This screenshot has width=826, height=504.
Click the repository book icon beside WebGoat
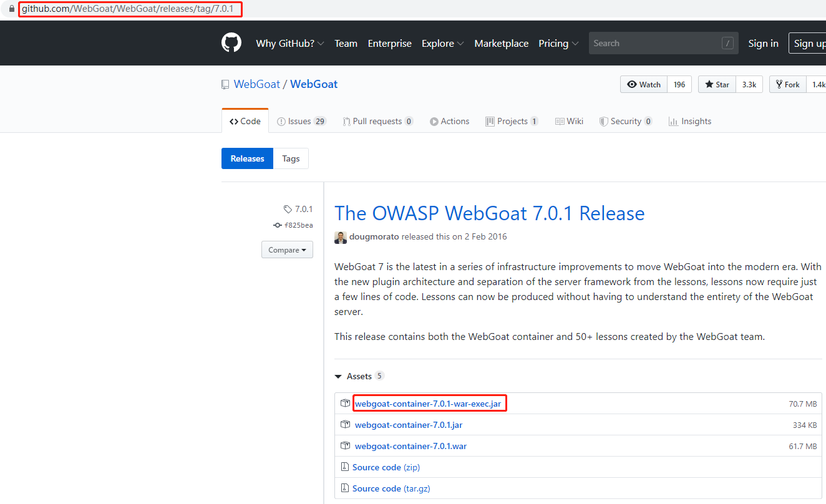[x=225, y=84]
